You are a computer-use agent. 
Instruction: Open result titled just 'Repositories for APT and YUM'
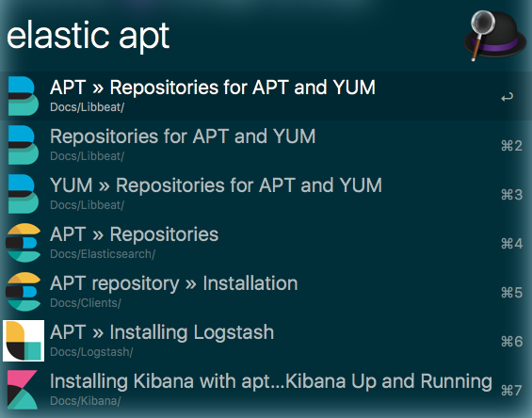pyautogui.click(x=266, y=145)
